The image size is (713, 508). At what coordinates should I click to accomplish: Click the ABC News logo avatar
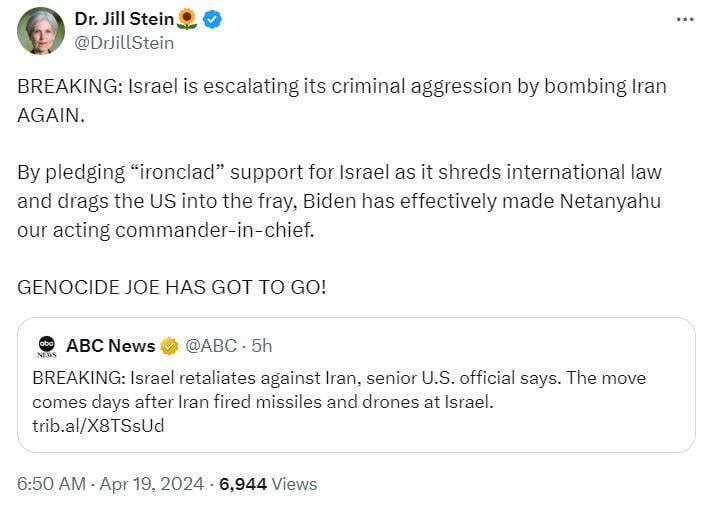click(47, 346)
